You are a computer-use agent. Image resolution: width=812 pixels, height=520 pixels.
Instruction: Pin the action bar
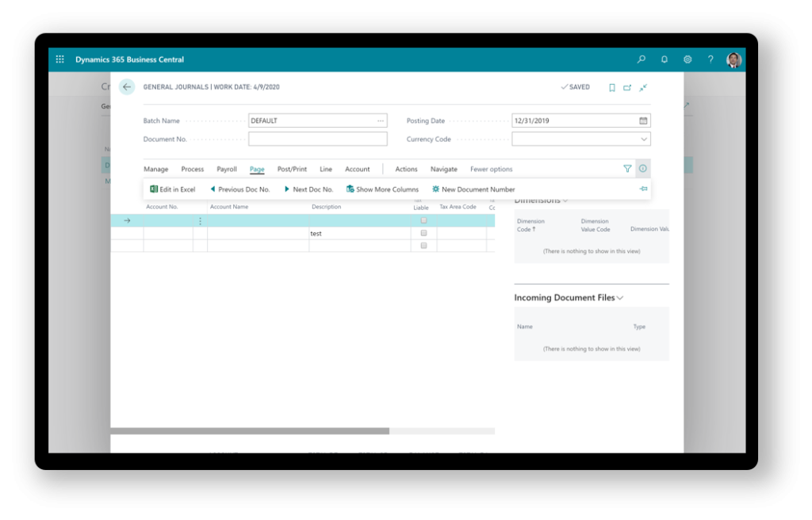pyautogui.click(x=643, y=189)
